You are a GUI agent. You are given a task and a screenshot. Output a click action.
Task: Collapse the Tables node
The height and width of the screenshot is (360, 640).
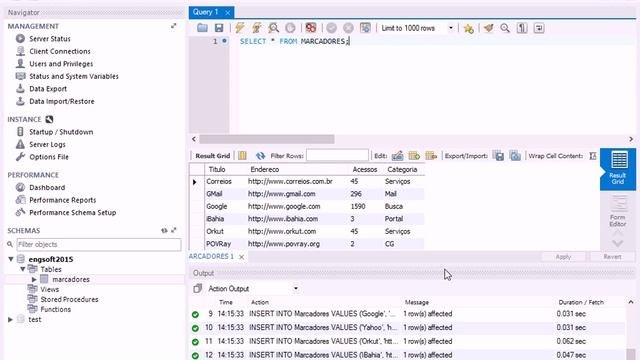[23, 269]
